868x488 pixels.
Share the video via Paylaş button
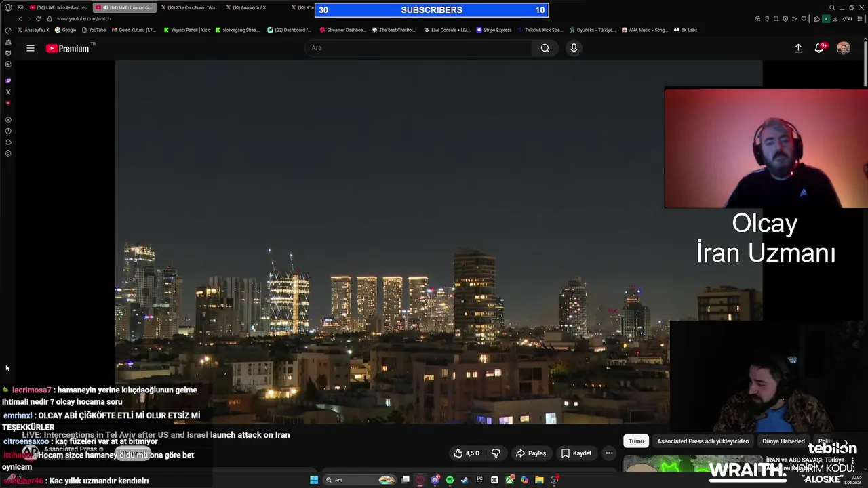point(531,453)
